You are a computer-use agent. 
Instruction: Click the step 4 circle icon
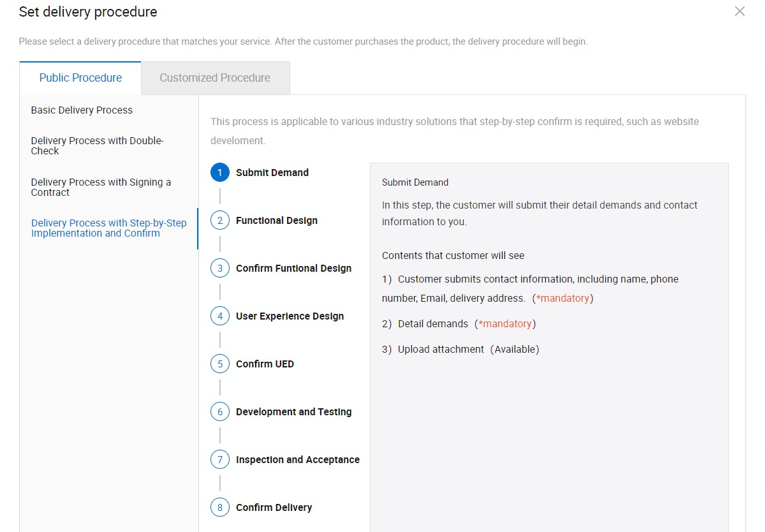(x=220, y=316)
